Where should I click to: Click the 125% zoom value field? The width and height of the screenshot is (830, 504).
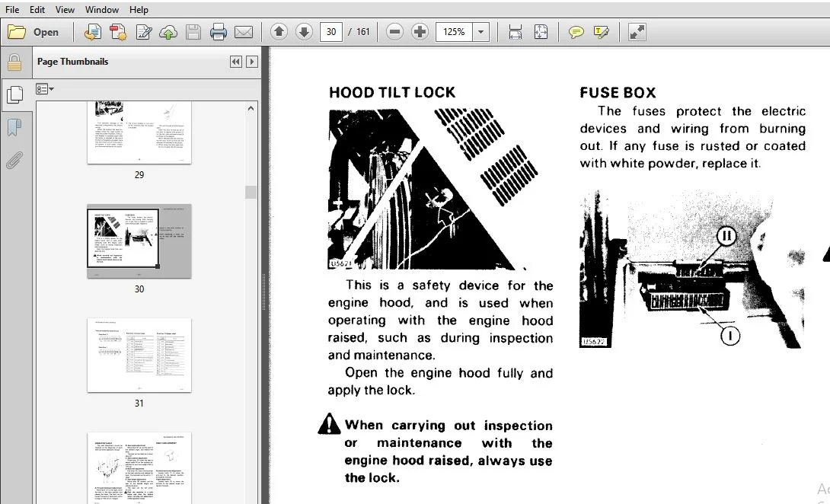point(454,32)
